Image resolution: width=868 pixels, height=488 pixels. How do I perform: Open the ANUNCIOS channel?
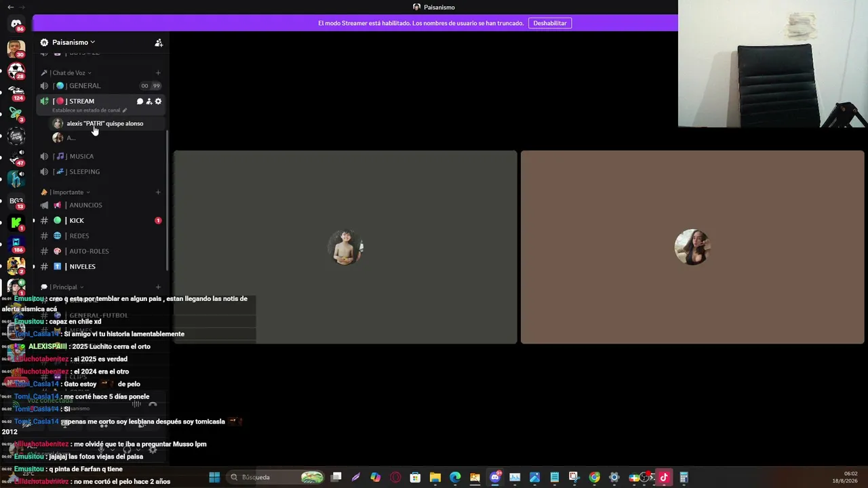click(x=100, y=205)
